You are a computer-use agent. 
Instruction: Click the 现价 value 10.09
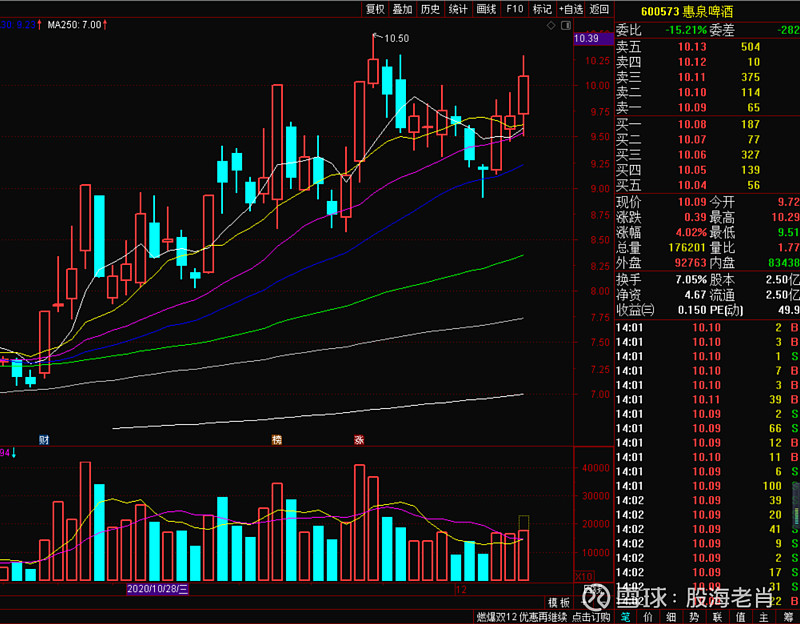692,202
